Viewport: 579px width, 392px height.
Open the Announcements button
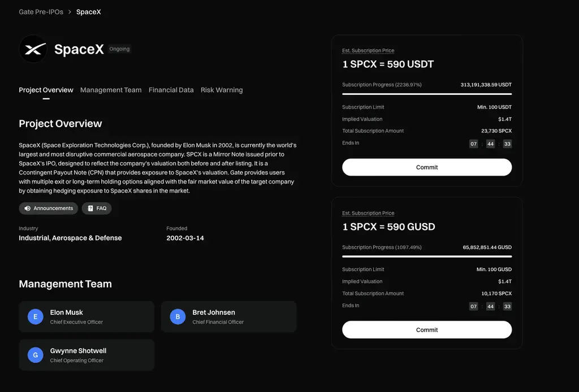coord(49,208)
